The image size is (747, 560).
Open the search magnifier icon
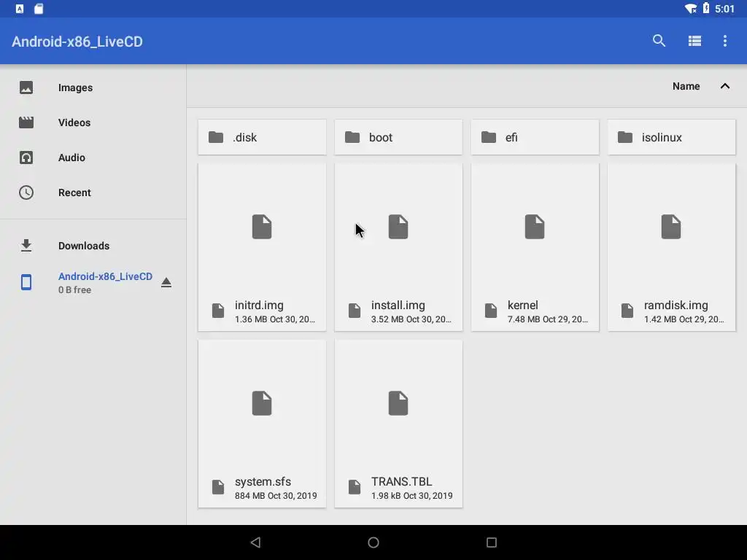coord(659,41)
